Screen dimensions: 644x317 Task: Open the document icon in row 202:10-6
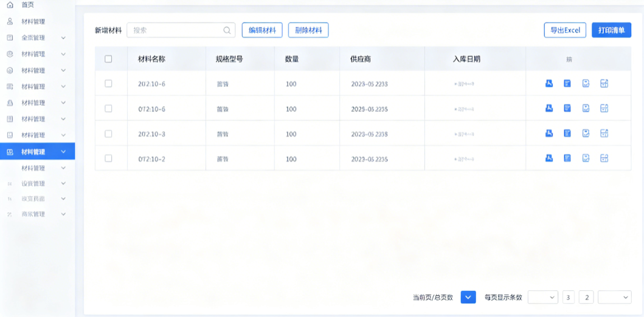[567, 84]
